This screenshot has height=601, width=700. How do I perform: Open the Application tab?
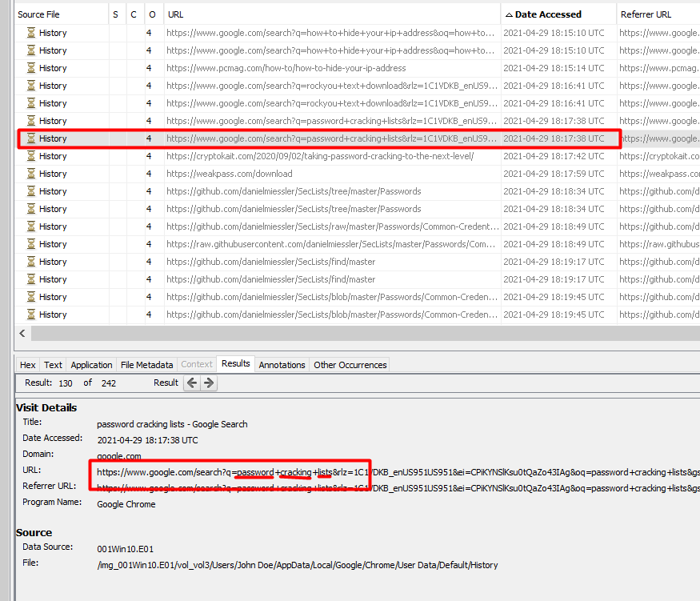pyautogui.click(x=91, y=365)
